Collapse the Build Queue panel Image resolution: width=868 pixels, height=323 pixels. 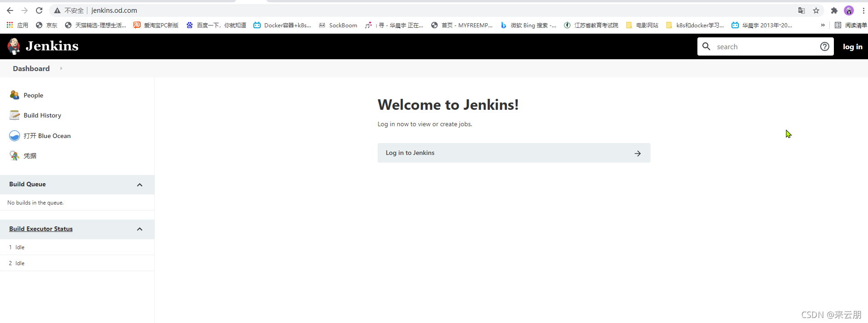coord(140,185)
